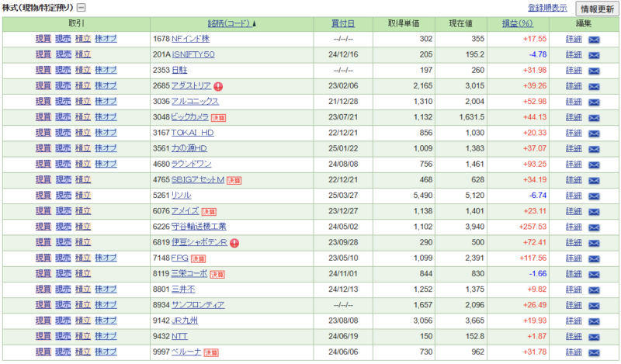Open mail alert icon for 三井不 row
Viewport: 621px width, 364px height.
[594, 290]
